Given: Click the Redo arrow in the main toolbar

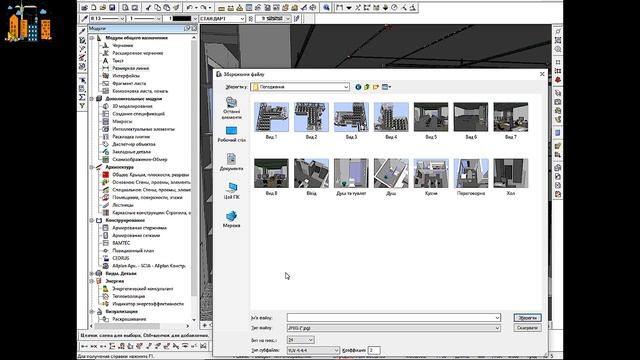Looking at the screenshot, I should click(203, 7).
